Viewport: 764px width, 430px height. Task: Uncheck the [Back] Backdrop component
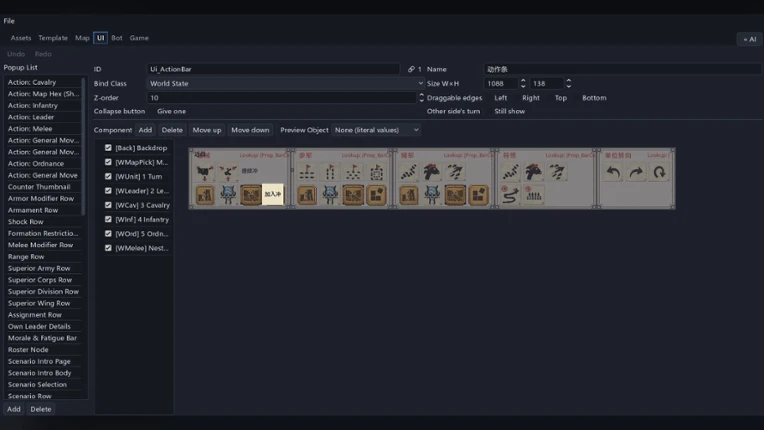(x=108, y=148)
